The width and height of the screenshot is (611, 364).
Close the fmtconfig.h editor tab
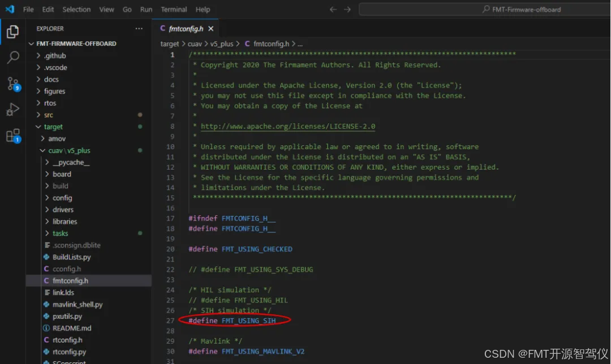coord(211,28)
